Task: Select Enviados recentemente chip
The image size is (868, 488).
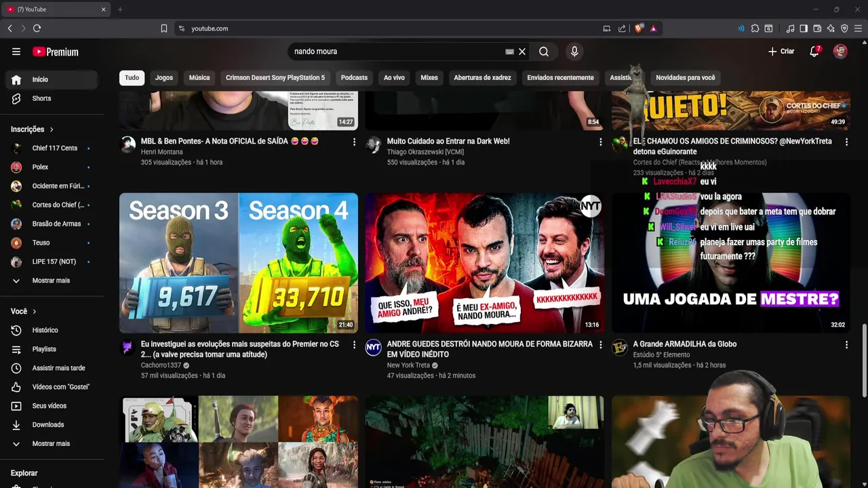Action: [x=560, y=77]
